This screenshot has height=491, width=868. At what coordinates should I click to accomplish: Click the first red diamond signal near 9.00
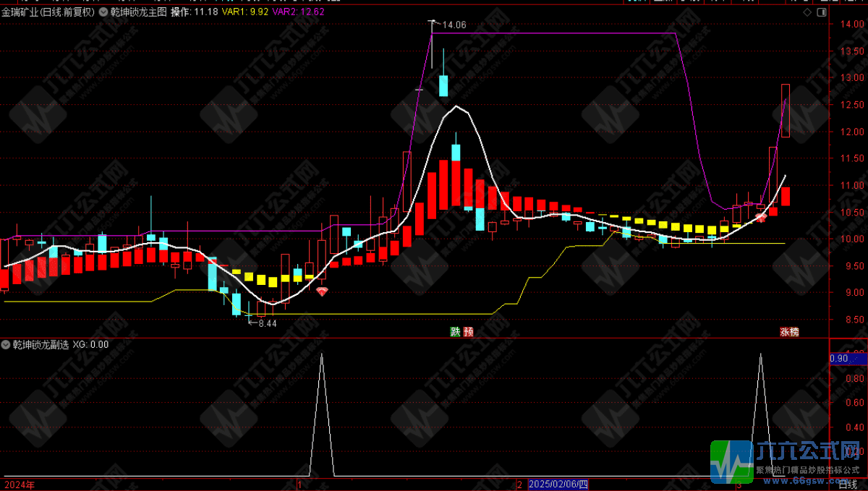click(322, 291)
